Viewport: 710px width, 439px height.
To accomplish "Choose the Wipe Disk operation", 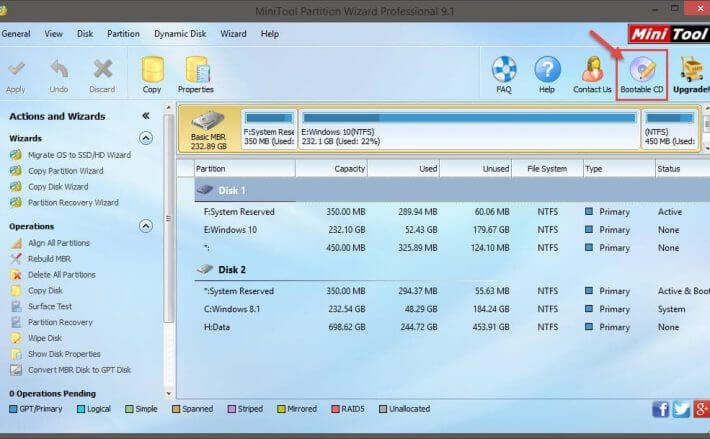I will click(45, 338).
